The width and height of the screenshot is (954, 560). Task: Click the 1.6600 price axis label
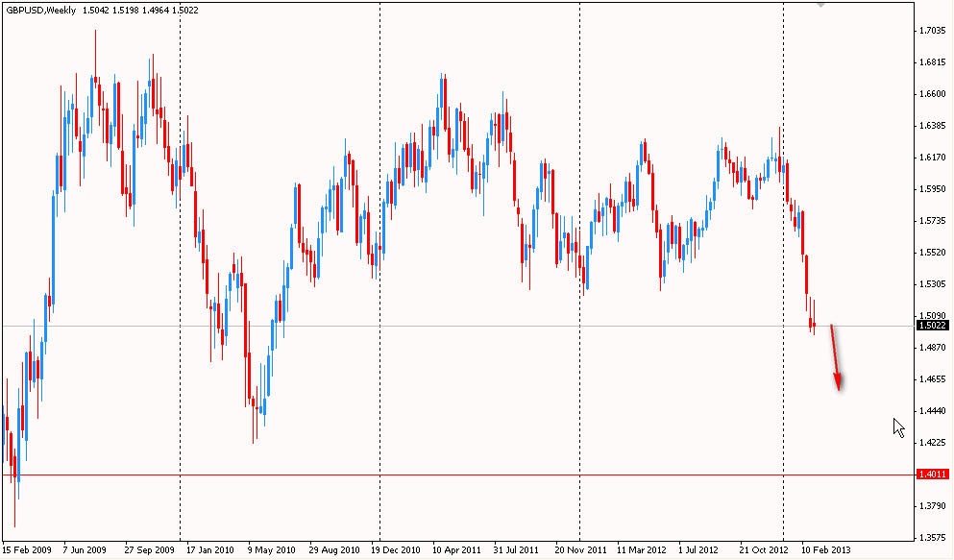pyautogui.click(x=932, y=94)
